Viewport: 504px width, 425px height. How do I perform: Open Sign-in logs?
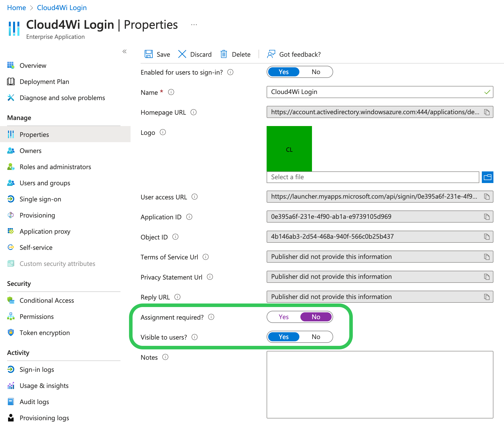[65, 370]
